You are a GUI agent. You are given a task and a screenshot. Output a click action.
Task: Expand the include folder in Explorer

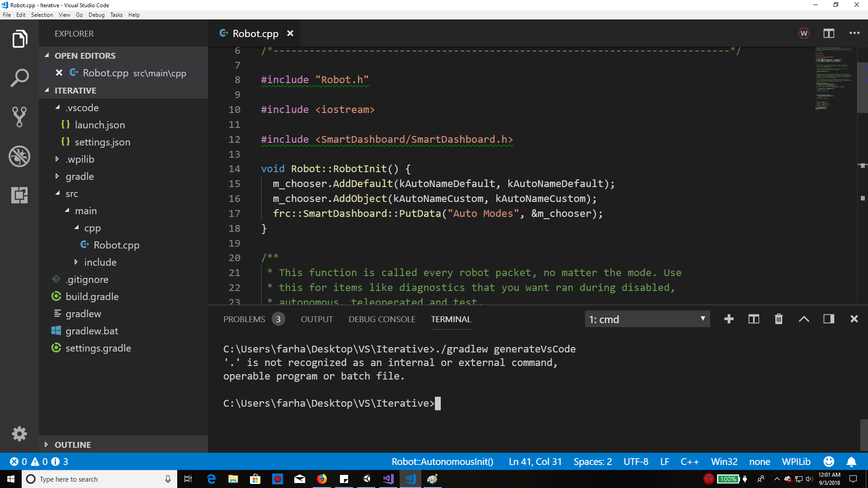(x=100, y=262)
